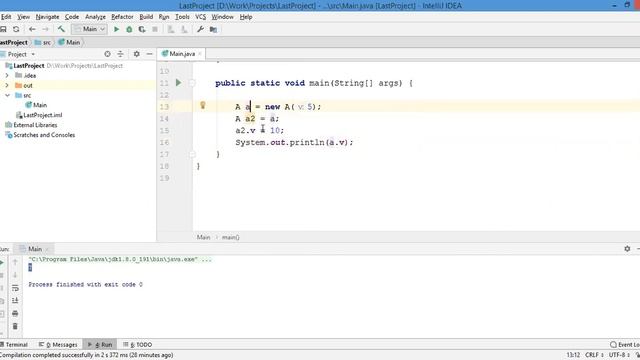This screenshot has width=640, height=360.
Task: Open the Main run configuration dropdown
Action: click(89, 29)
